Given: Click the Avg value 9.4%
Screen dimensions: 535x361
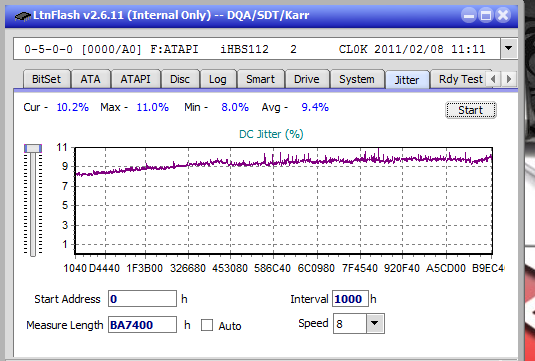Looking at the screenshot, I should click(315, 107).
